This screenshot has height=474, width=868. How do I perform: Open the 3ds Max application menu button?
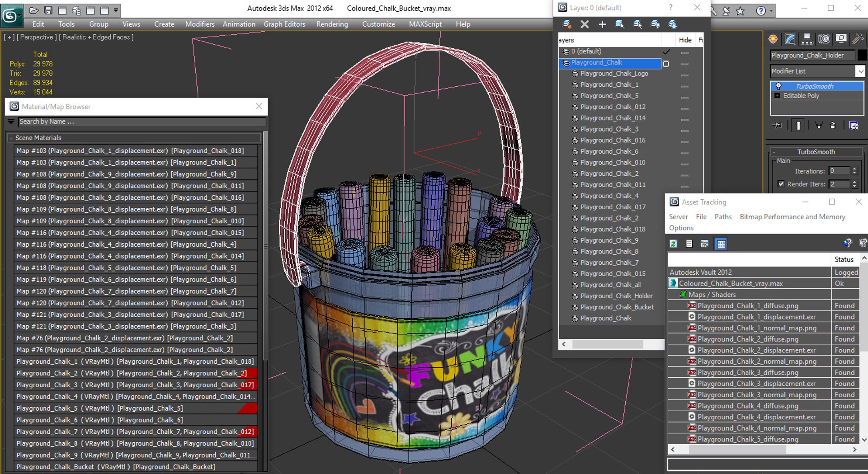(x=11, y=16)
